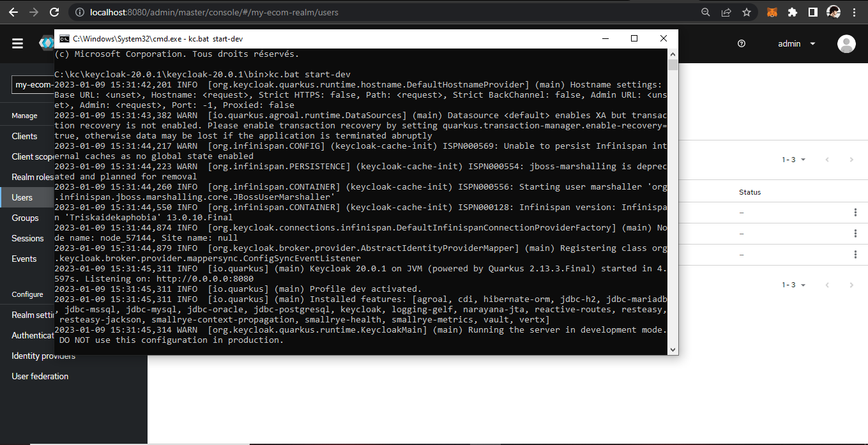The image size is (868, 445).
Task: Click the Manage section label
Action: point(24,116)
